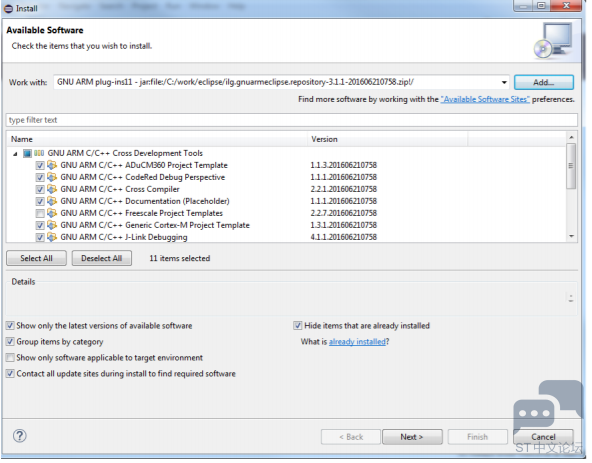This screenshot has height=463, width=592.
Task: Click the CodeRed Debug Perspective feature icon
Action: (52, 177)
